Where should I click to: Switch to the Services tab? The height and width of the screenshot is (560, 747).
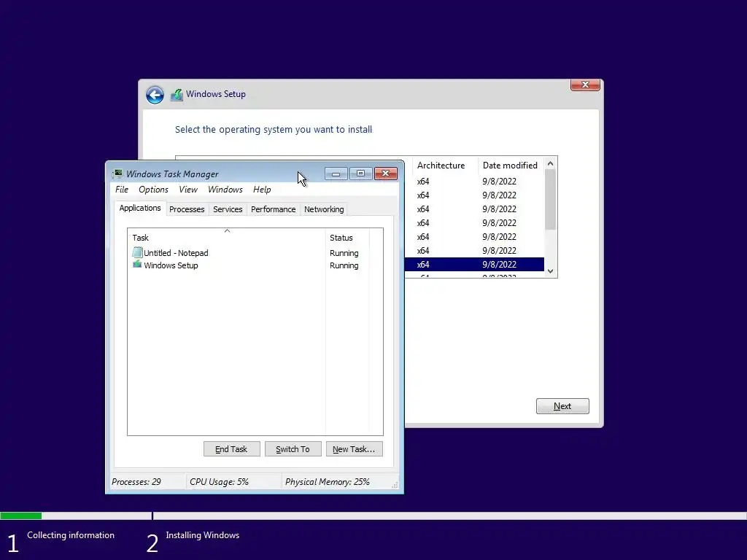coord(228,209)
